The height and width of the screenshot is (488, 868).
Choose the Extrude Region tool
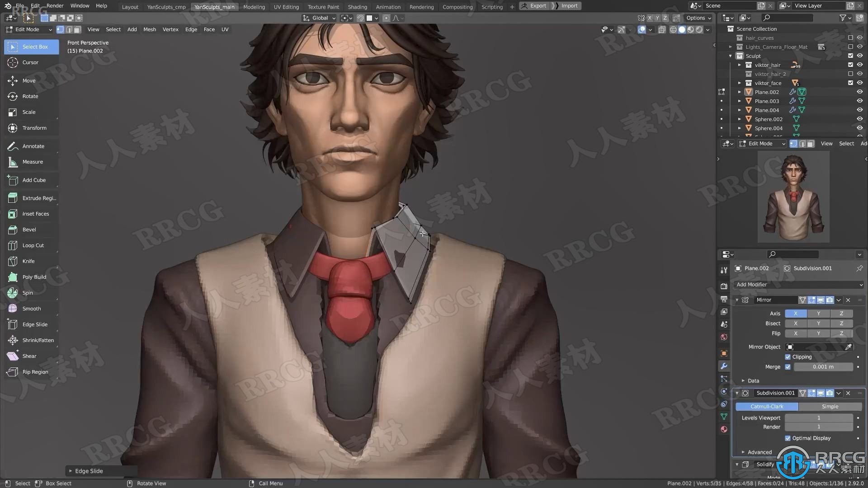tap(31, 198)
